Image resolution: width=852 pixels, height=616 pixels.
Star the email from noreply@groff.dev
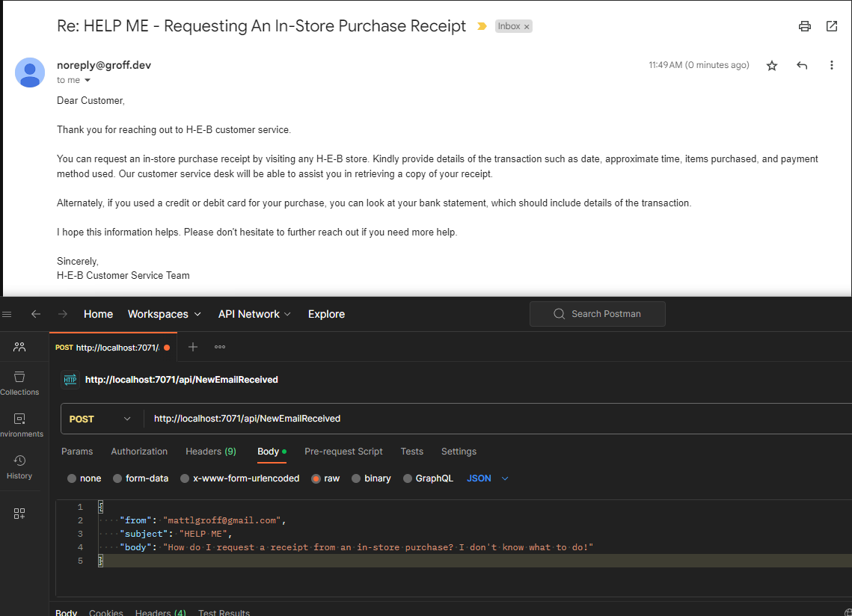tap(771, 66)
